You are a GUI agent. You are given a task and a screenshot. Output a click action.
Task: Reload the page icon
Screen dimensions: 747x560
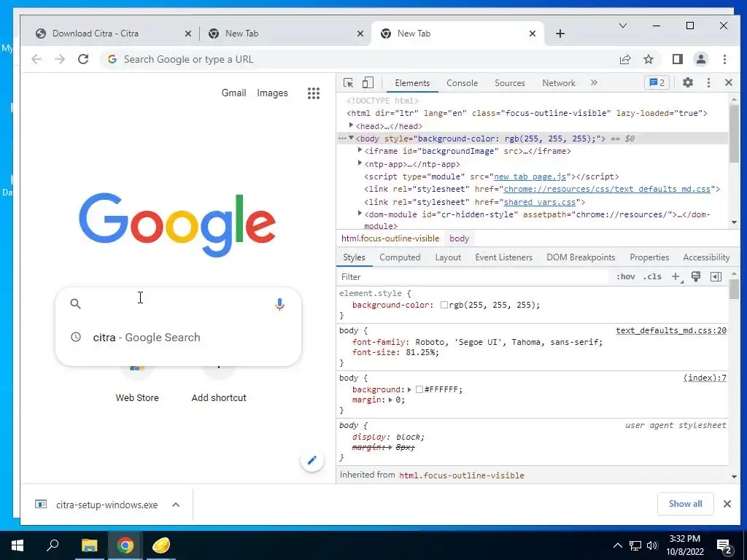pos(83,59)
